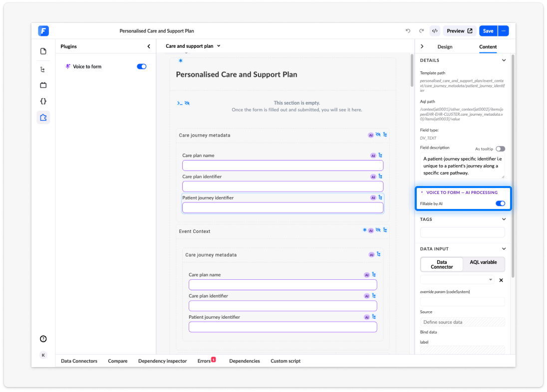Click the asterisk icon on Event Context

(364, 230)
